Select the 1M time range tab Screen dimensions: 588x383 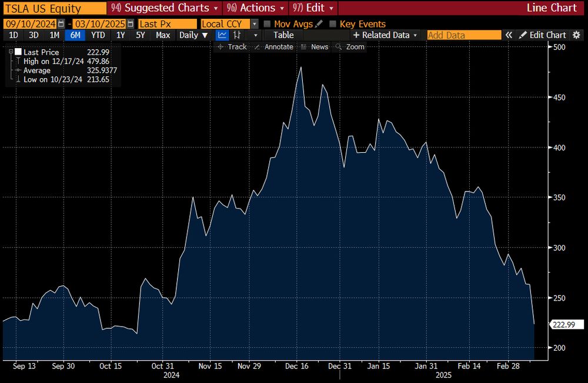[x=54, y=35]
